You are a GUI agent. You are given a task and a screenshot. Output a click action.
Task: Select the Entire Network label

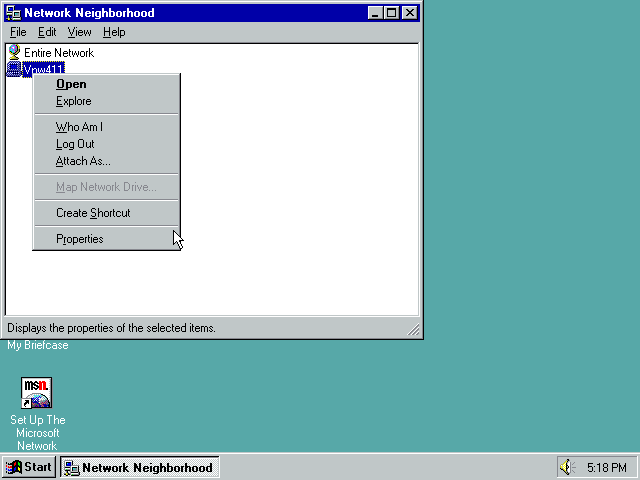click(x=59, y=53)
